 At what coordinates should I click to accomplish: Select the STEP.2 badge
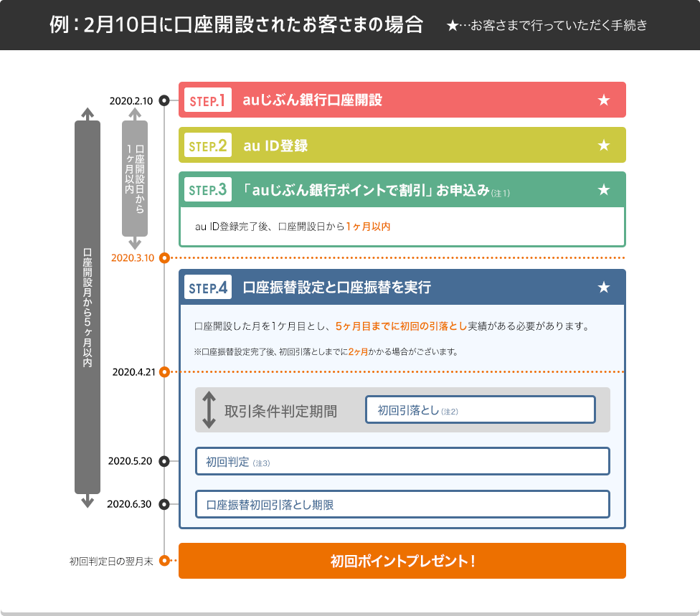207,146
